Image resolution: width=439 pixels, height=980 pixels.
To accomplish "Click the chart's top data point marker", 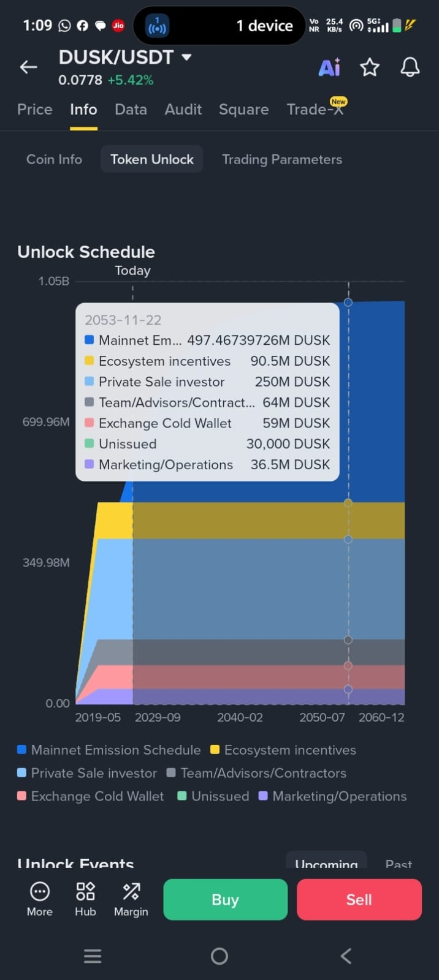I will point(348,302).
